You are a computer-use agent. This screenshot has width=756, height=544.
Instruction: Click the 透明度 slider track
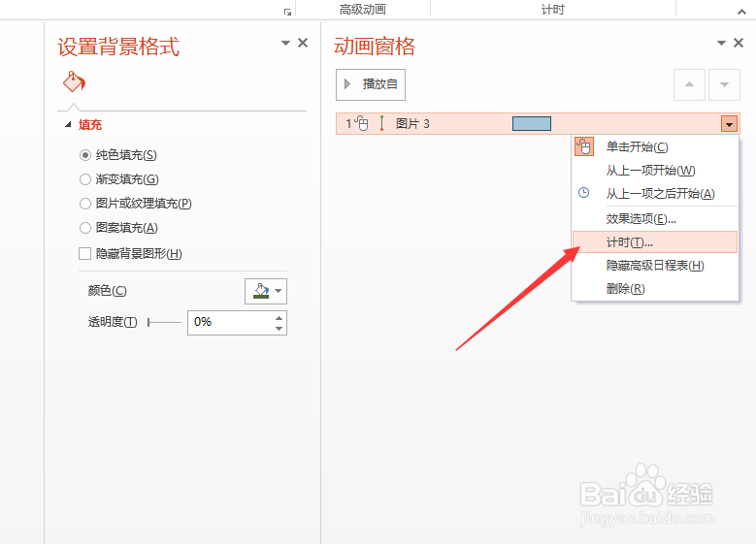[164, 322]
